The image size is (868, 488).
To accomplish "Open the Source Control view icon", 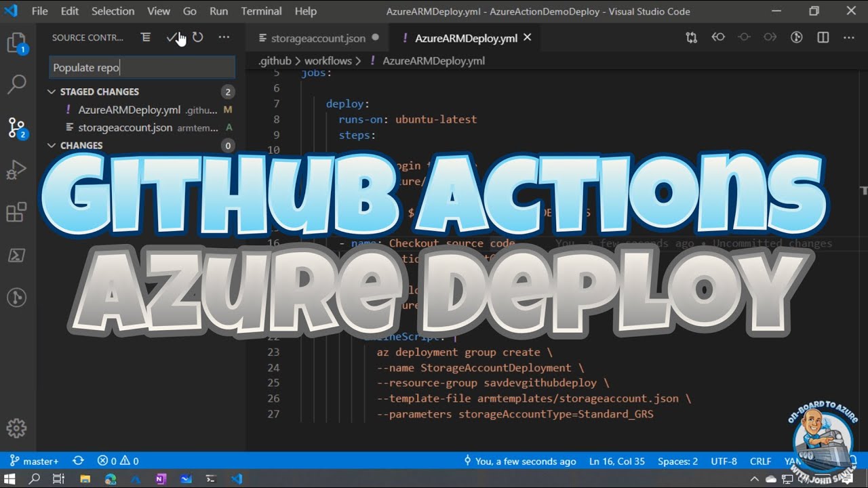I will click(x=16, y=127).
